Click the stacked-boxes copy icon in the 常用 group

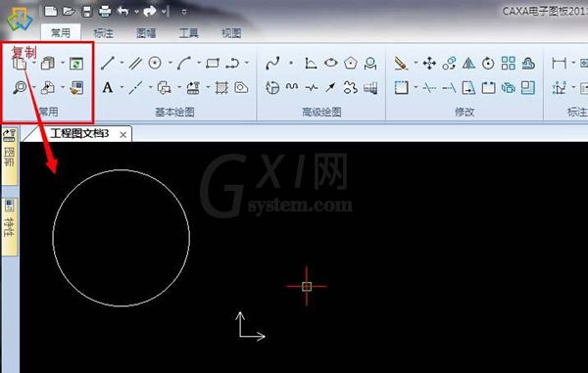tap(48, 63)
